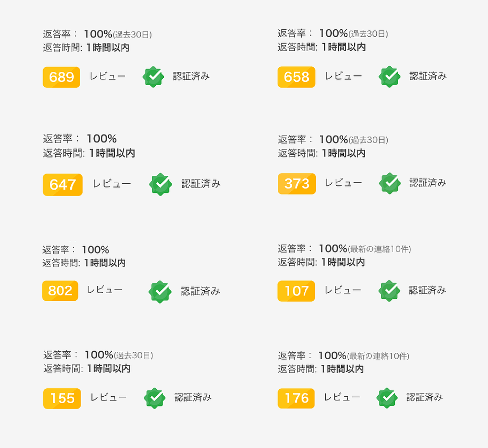Click the green check badge next to 658
Image resolution: width=488 pixels, height=448 pixels.
tap(389, 76)
